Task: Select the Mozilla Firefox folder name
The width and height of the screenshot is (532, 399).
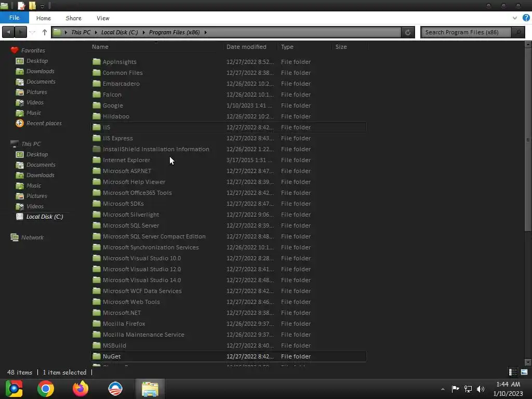Action: point(124,324)
